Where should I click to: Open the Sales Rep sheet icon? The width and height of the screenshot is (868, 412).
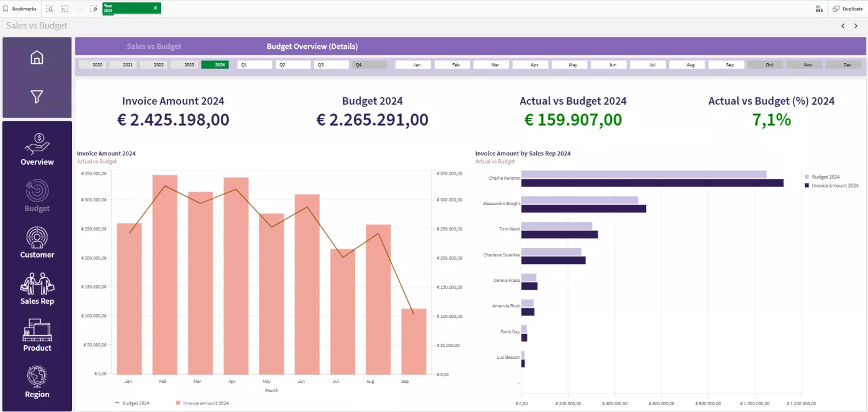(37, 287)
